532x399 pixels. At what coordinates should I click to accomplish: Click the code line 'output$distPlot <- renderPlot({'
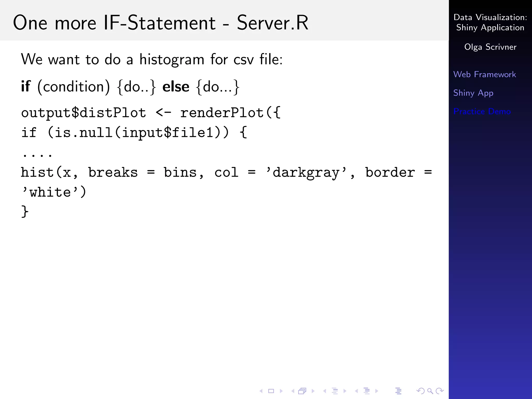tap(151, 113)
